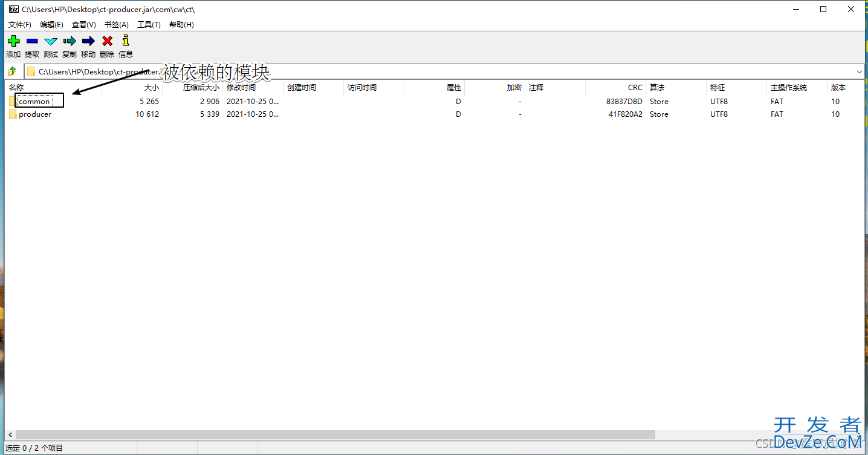Close the 7-Zip window
The width and height of the screenshot is (868, 455).
(x=851, y=9)
